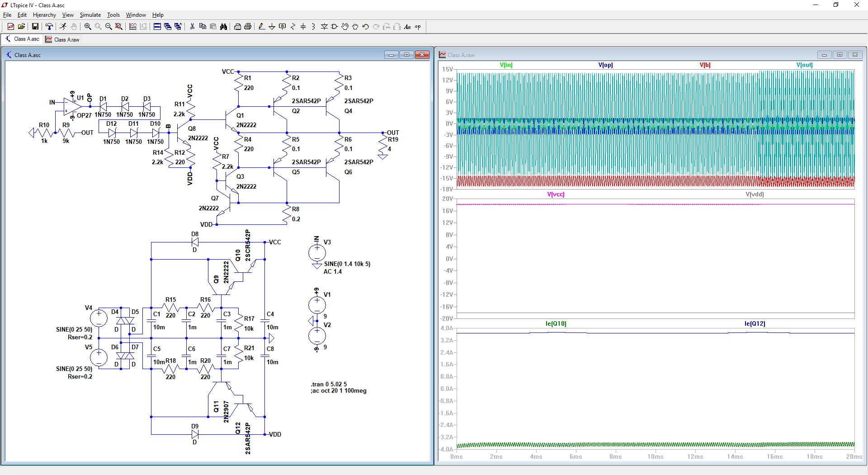Select the Capacitor component tool
Image resolution: width=868 pixels, height=475 pixels.
pyautogui.click(x=303, y=27)
